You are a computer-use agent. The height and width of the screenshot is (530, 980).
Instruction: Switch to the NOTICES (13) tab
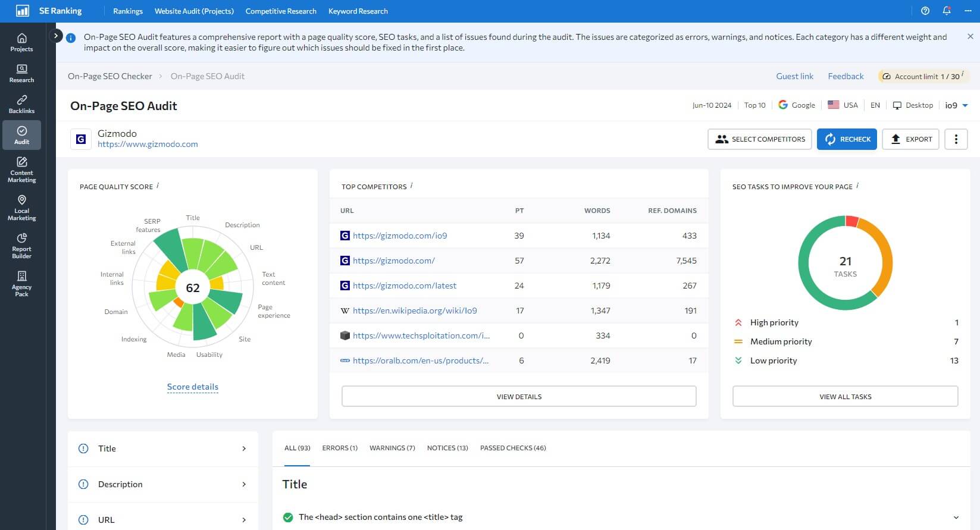tap(447, 448)
